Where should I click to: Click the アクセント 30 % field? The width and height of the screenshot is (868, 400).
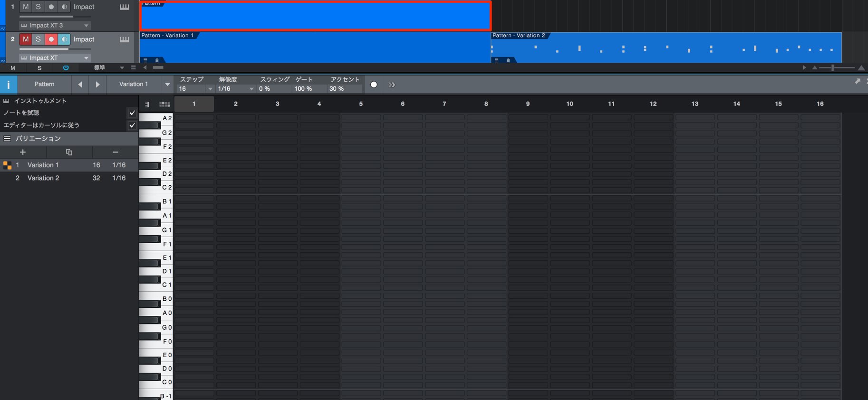tap(345, 89)
